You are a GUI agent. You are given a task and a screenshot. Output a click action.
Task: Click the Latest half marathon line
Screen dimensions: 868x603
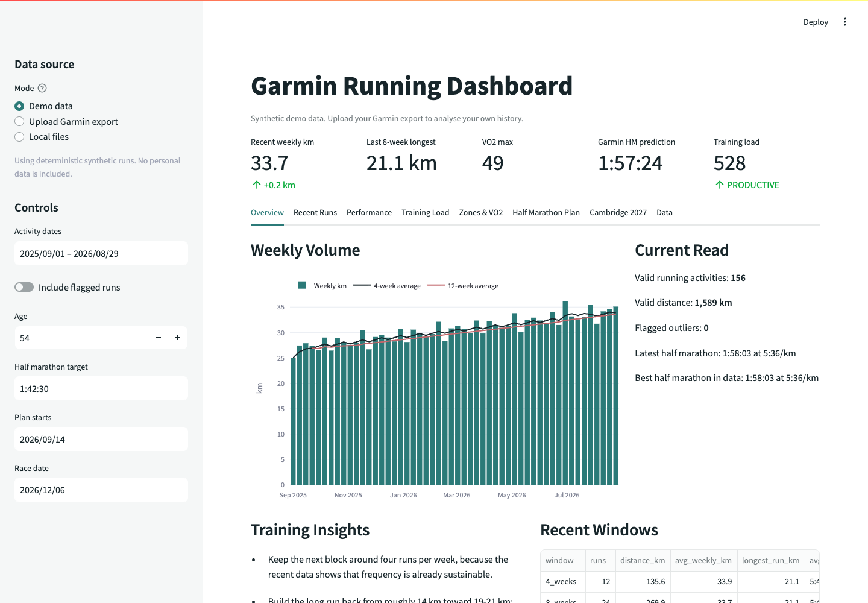click(715, 353)
